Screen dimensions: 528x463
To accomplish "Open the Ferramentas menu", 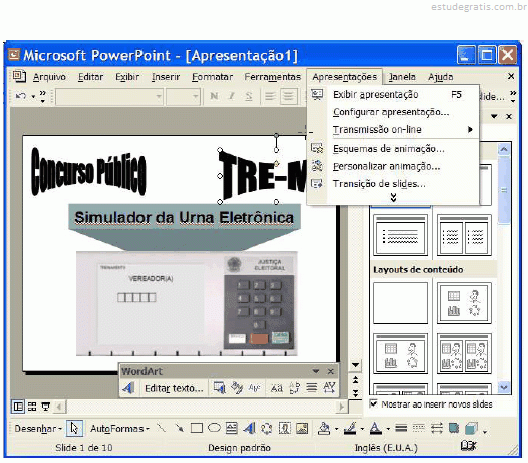I will (273, 77).
